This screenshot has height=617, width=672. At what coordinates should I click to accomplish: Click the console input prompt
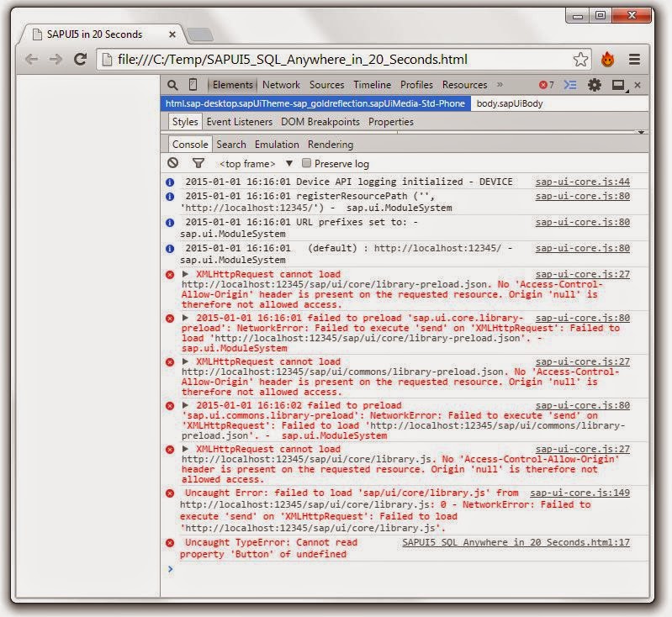405,569
